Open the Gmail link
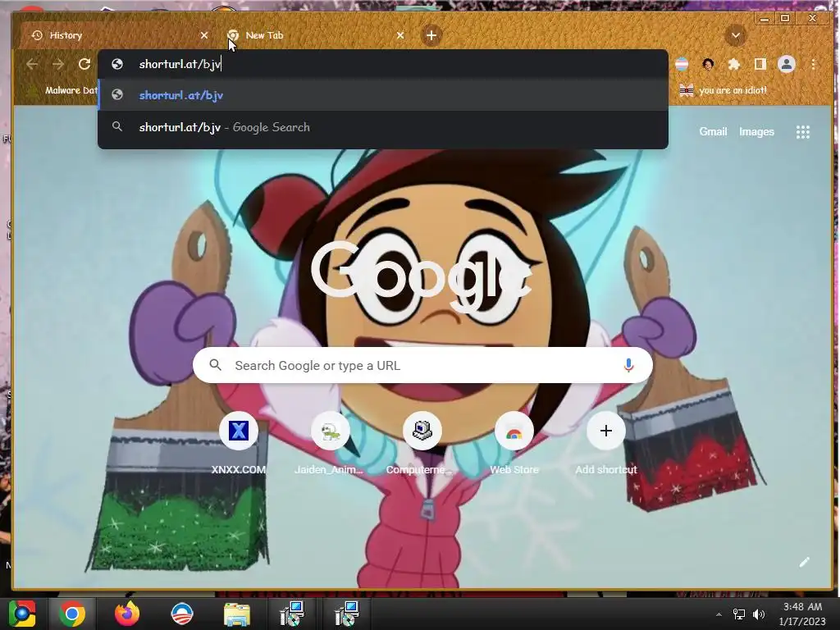840x630 pixels. (x=713, y=132)
